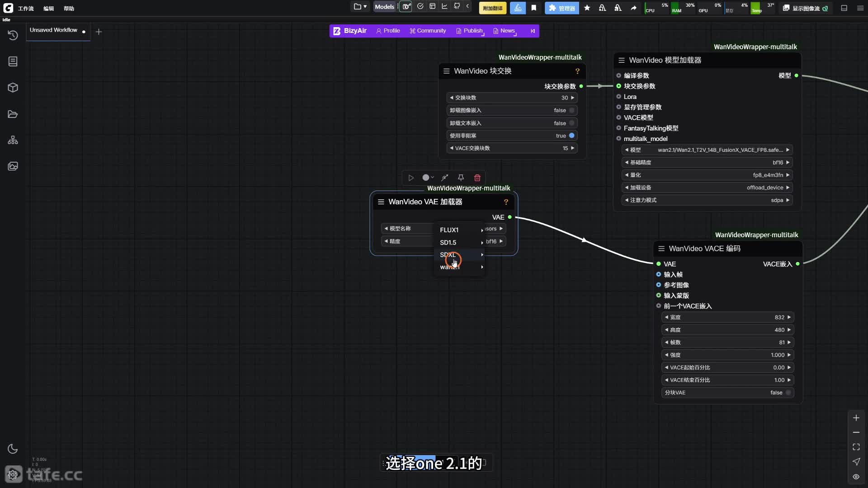The height and width of the screenshot is (488, 868).
Task: Open the model tree sidebar icon
Action: tap(13, 140)
